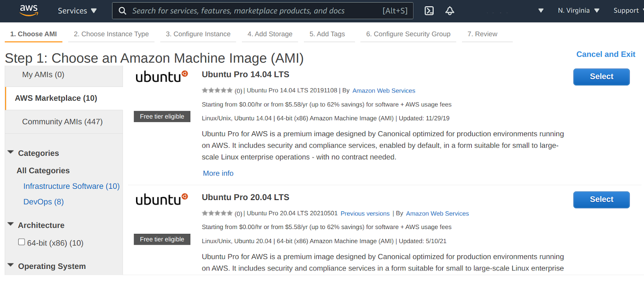
Task: Click Free tier eligible badge for Ubuntu 20.04
Action: 162,239
